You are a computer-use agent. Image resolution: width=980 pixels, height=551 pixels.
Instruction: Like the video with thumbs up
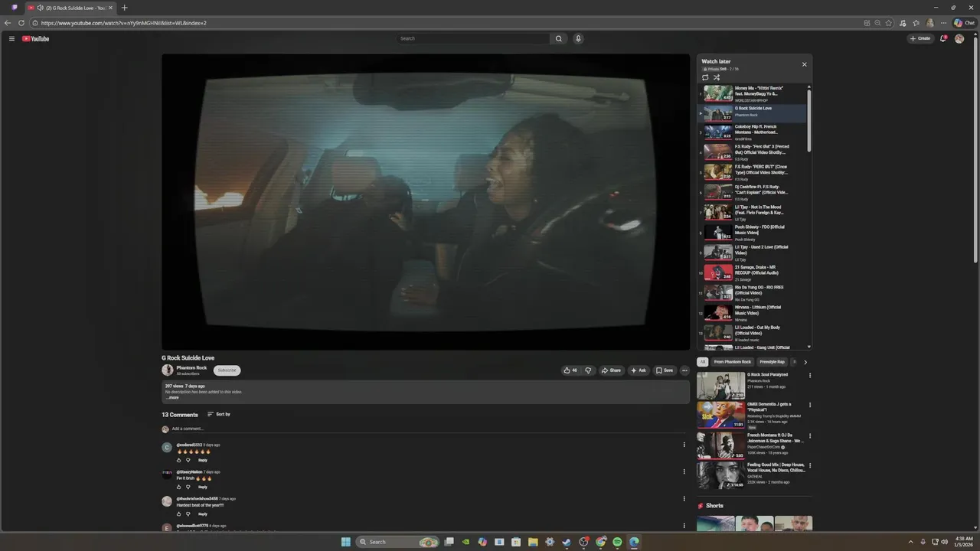570,370
